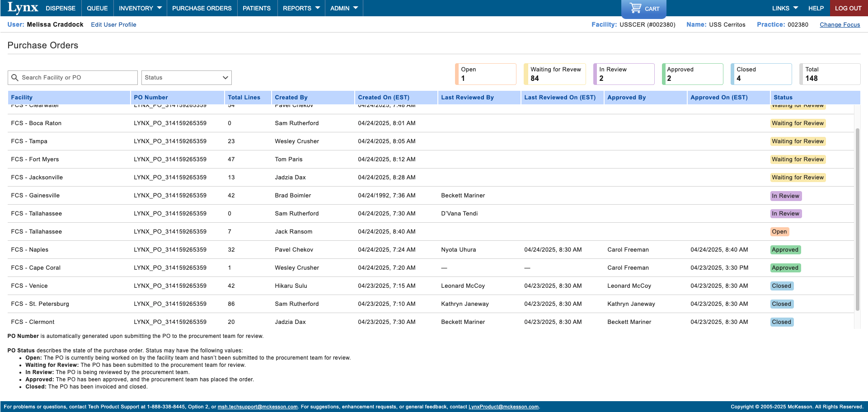This screenshot has width=868, height=412.
Task: Click Closed badge in the Venice row
Action: click(782, 286)
